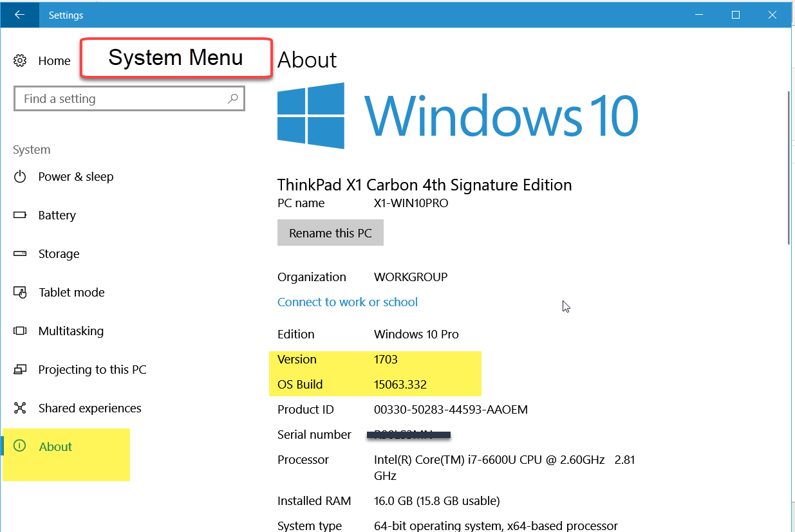
Task: Click OS Build value 15063.332
Action: pyautogui.click(x=400, y=385)
